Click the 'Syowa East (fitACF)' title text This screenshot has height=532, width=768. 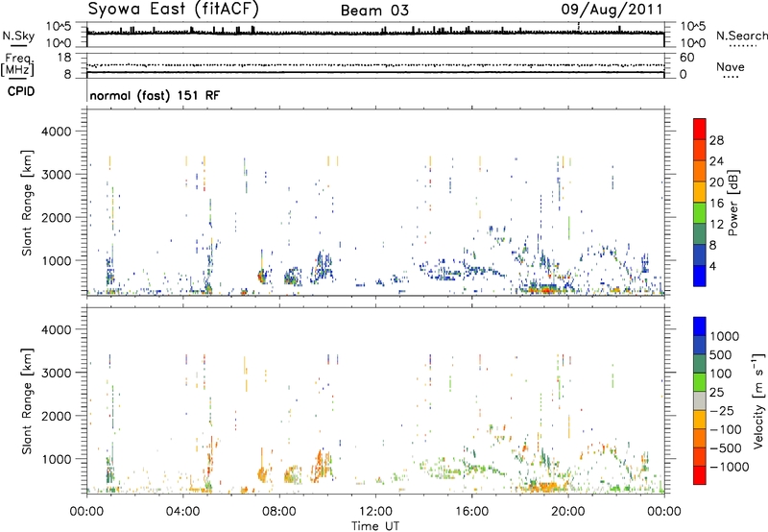174,9
